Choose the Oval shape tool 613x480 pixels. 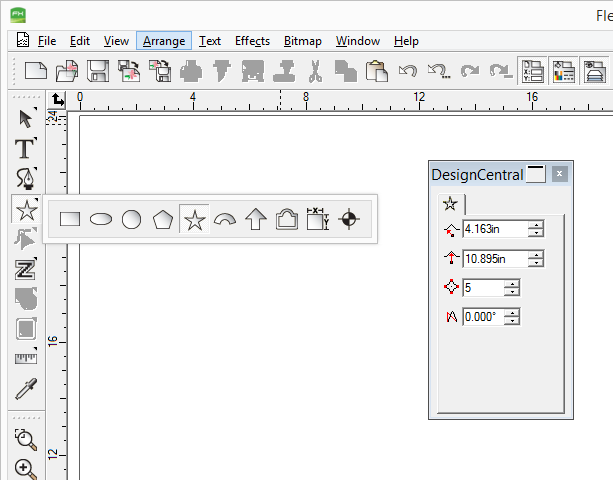coord(101,220)
